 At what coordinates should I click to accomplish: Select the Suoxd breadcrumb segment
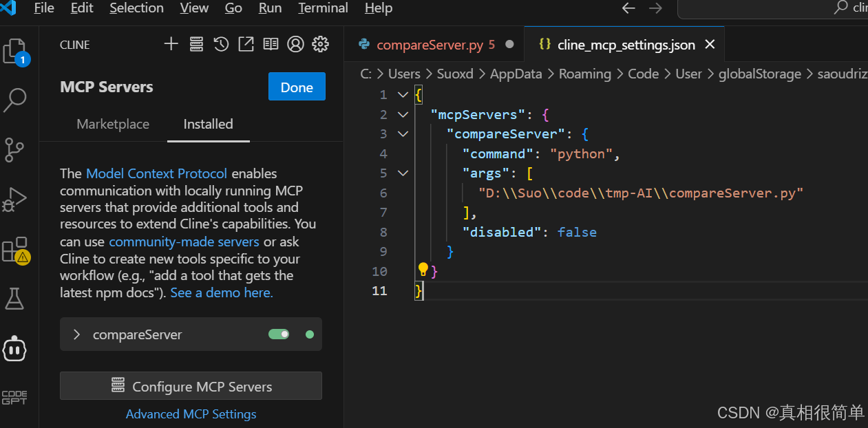click(x=455, y=74)
